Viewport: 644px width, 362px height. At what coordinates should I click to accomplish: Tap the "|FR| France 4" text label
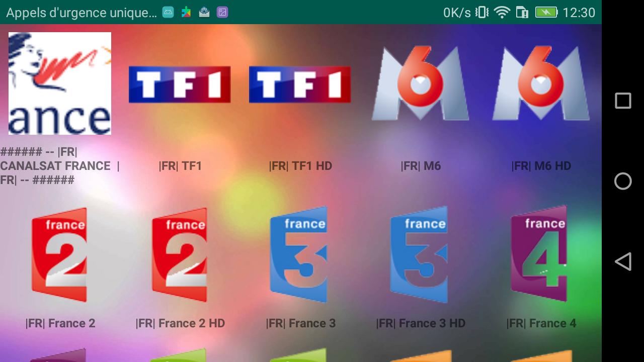coord(541,323)
